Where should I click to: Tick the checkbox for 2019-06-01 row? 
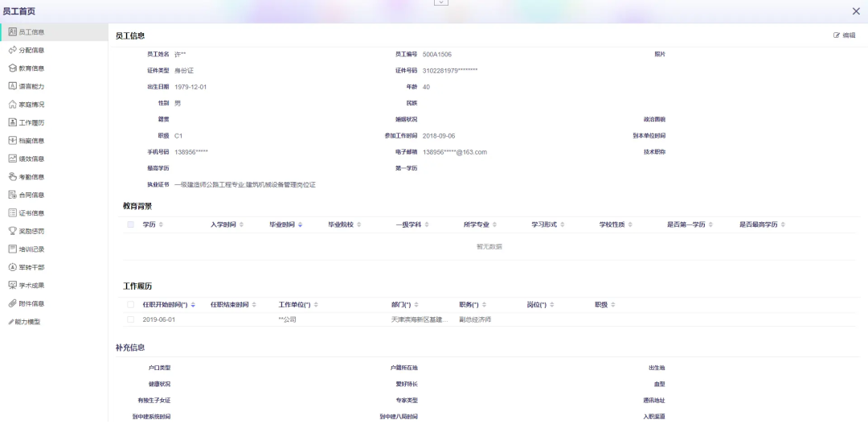[x=131, y=319]
